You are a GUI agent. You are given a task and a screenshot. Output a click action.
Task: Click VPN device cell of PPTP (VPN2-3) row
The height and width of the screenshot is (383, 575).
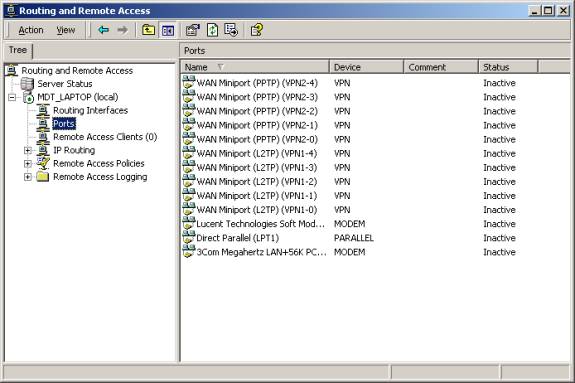click(342, 97)
